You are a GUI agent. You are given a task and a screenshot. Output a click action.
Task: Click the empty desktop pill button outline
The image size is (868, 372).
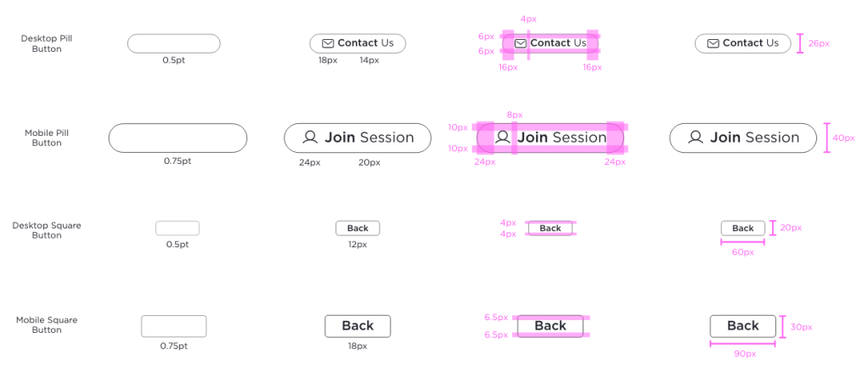[173, 43]
